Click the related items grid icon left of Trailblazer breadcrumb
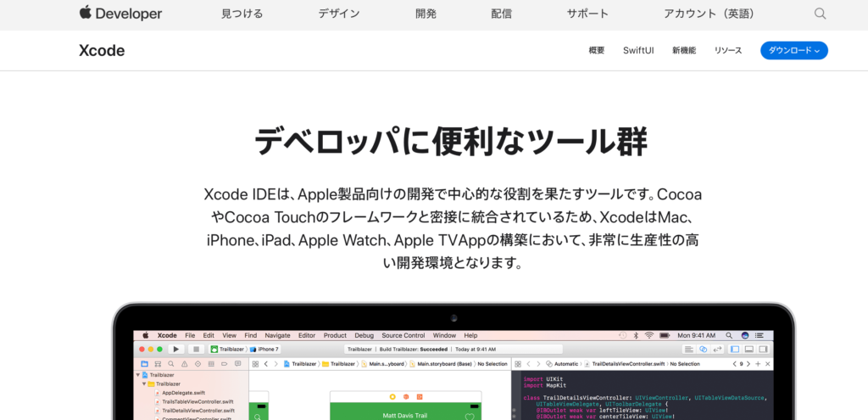This screenshot has height=420, width=868. click(256, 364)
